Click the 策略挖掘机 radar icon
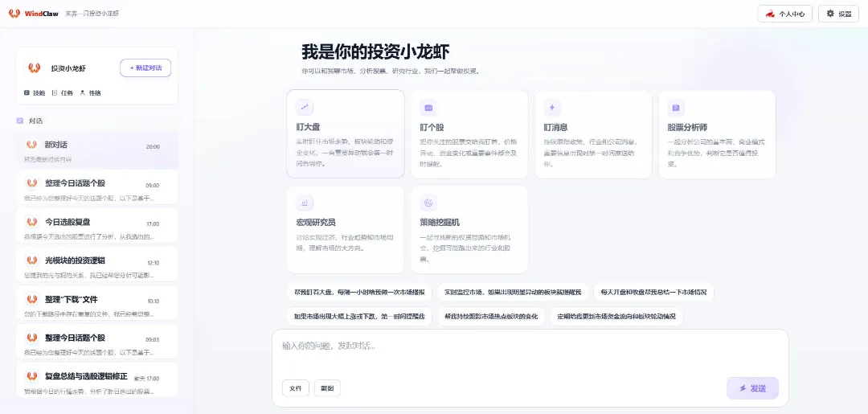 tap(428, 203)
